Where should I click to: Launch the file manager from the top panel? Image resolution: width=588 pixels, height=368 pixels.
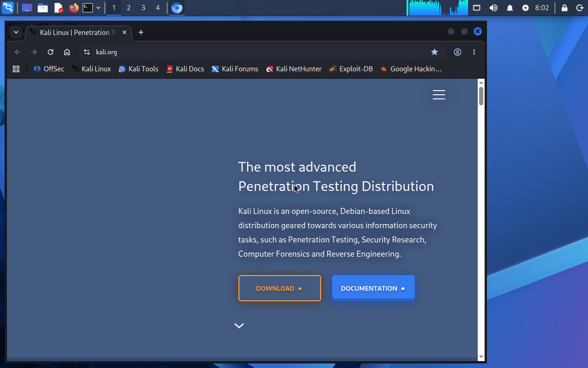(43, 8)
